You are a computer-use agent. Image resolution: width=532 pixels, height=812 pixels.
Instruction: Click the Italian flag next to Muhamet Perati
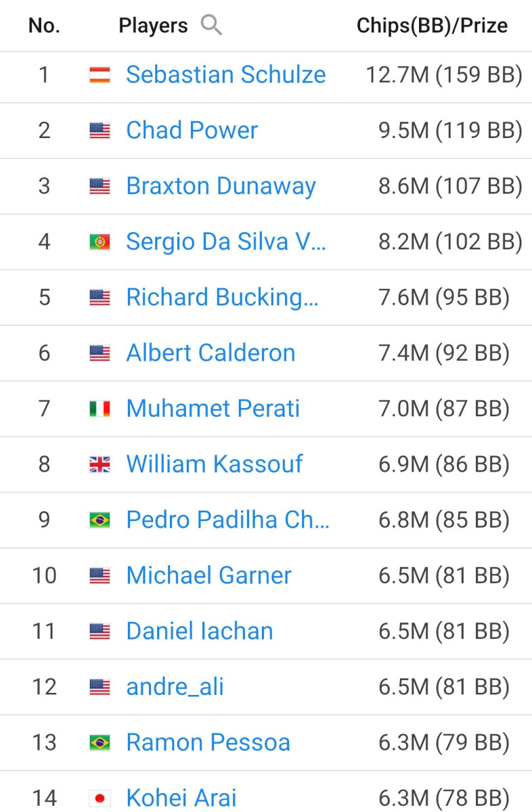pyautogui.click(x=99, y=409)
